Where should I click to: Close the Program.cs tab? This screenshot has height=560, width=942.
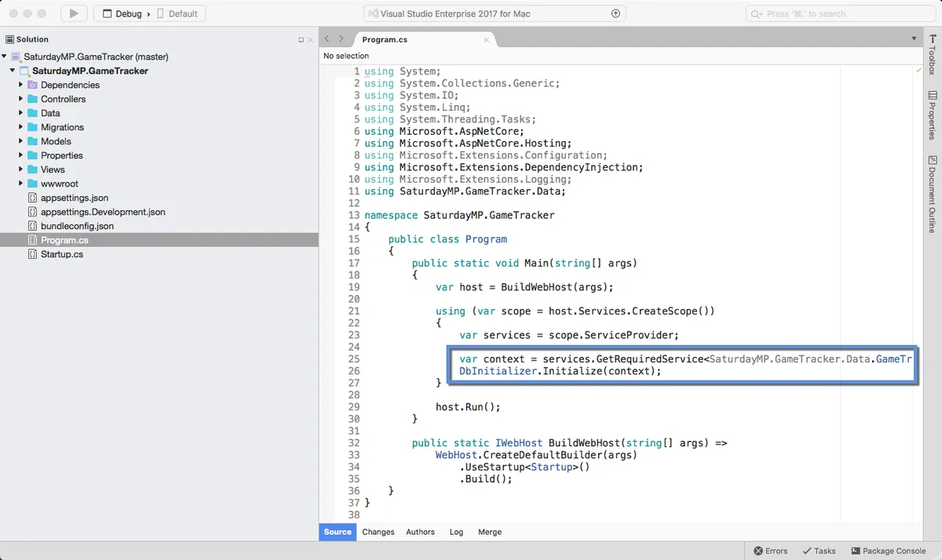487,39
